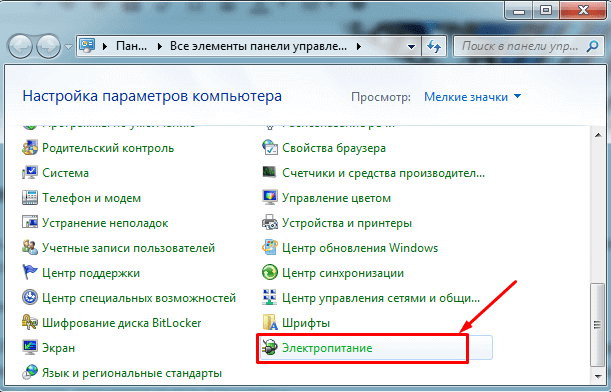Open the Свойства браузера link
Image resolution: width=611 pixels, height=392 pixels.
coord(334,148)
